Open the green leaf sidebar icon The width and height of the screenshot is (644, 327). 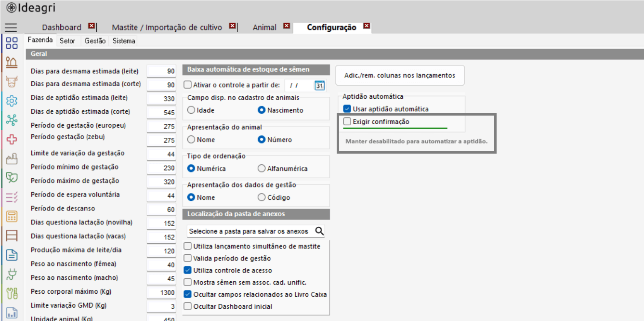12,177
